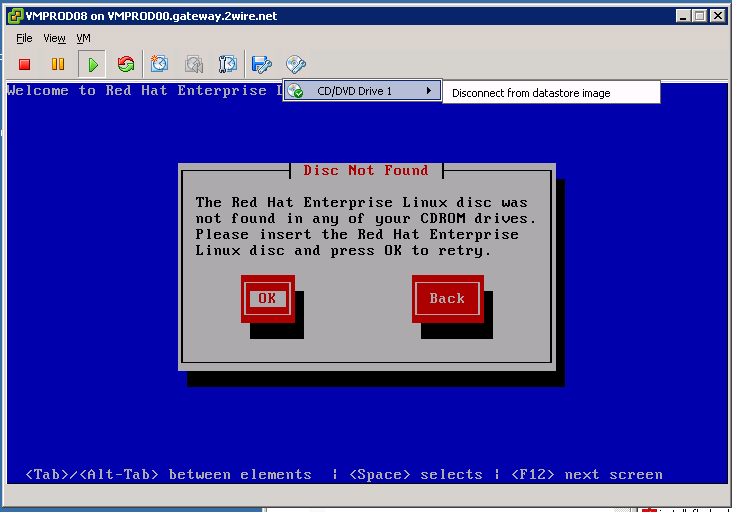Click '<Space> selects' hint text
732x512 pixels.
click(x=415, y=475)
